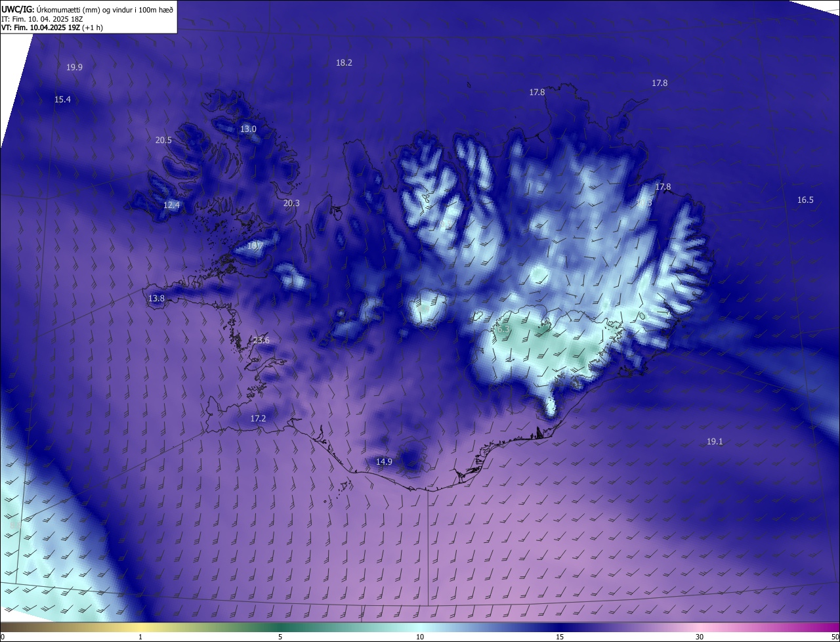Click the 20.3 value label
The image size is (840, 642).
pyautogui.click(x=291, y=203)
